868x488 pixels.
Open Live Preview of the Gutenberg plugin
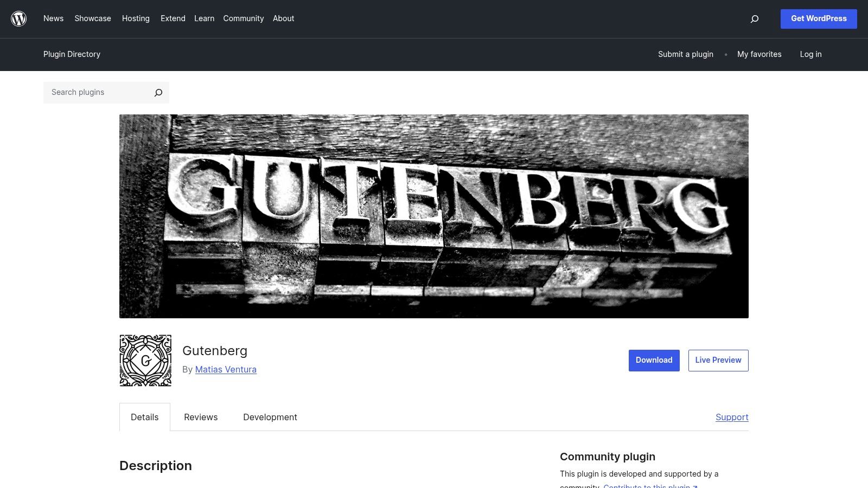click(718, 360)
